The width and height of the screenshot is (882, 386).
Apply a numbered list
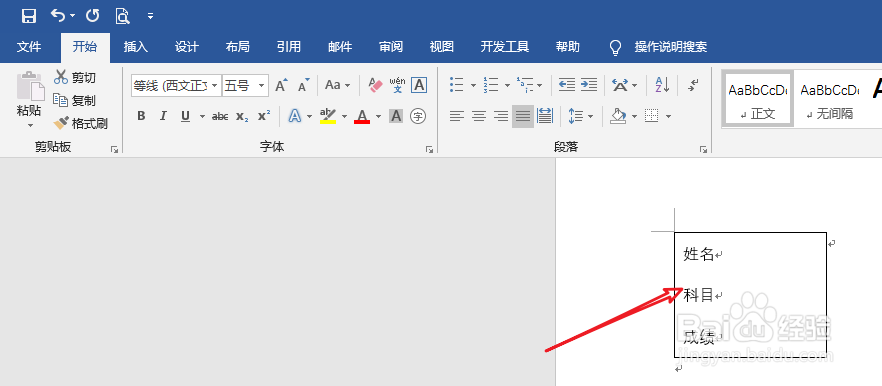[x=490, y=86]
